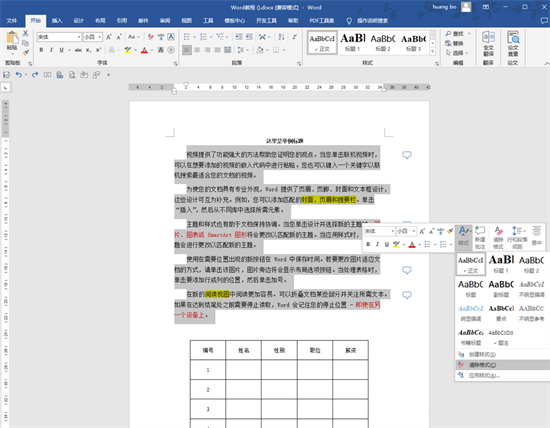
Task: Click the Select button in Editing group
Action: coord(457,53)
